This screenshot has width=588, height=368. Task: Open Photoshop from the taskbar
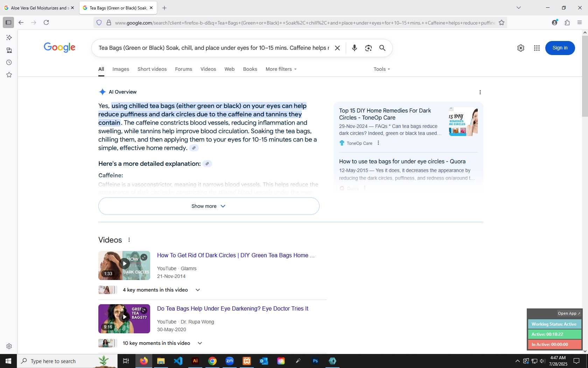pos(315,361)
